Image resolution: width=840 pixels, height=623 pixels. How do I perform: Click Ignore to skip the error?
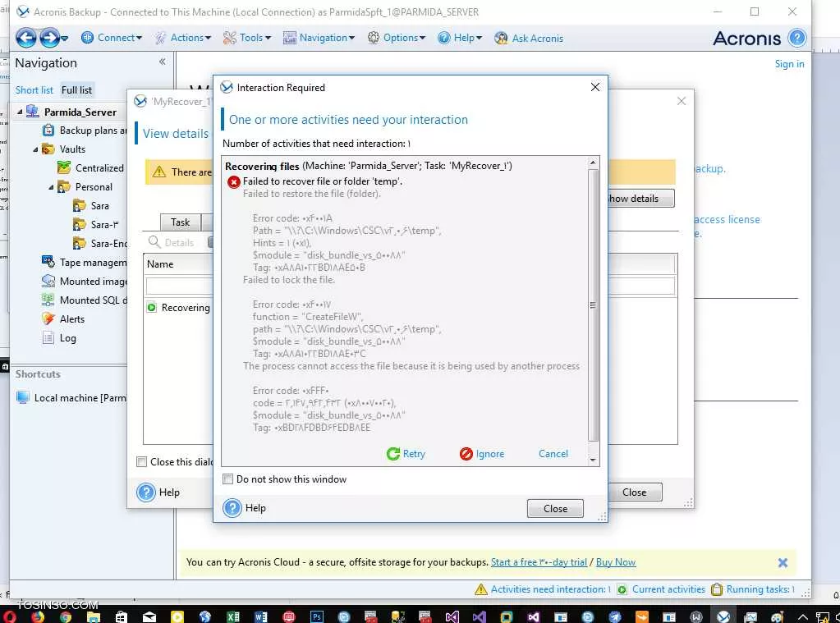coord(489,454)
